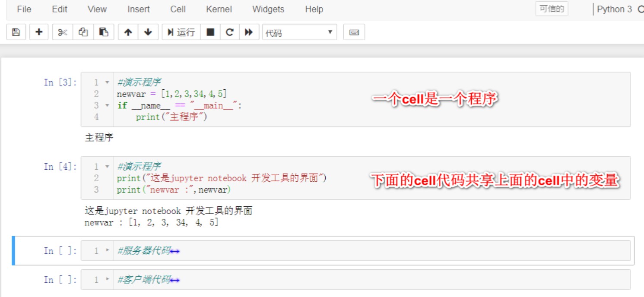
Task: Restart kernel and run all cells icon
Action: tap(249, 32)
